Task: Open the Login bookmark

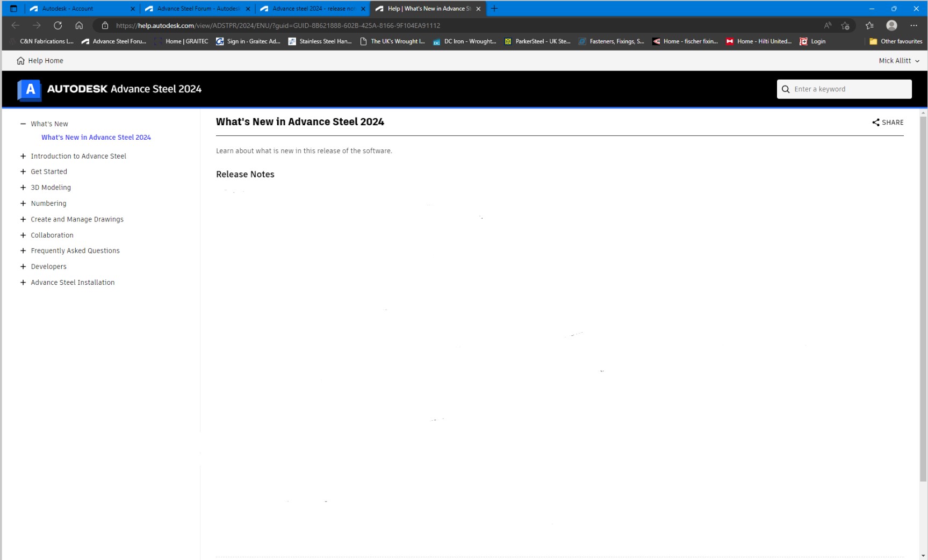Action: (x=812, y=41)
